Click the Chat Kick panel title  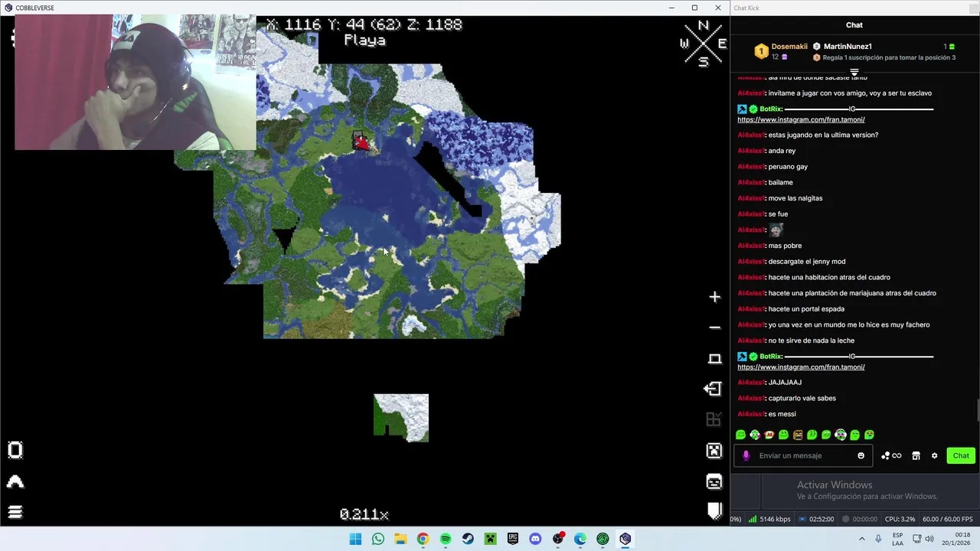click(746, 8)
